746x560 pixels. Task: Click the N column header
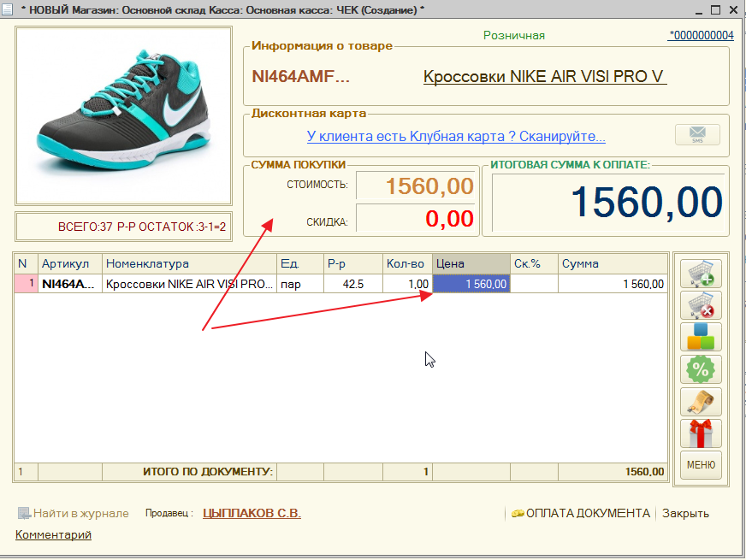[27, 264]
